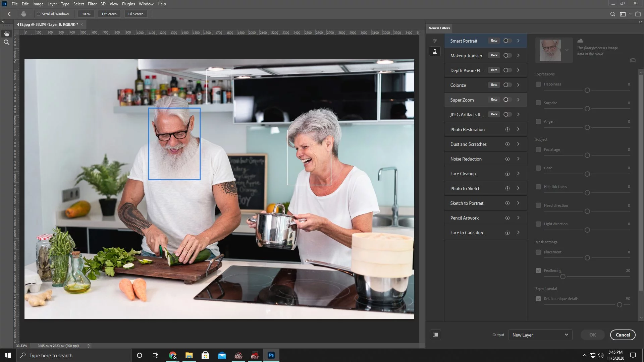Expand the Makeup Transfer chevron
Viewport: 644px width, 362px height.
[518, 55]
